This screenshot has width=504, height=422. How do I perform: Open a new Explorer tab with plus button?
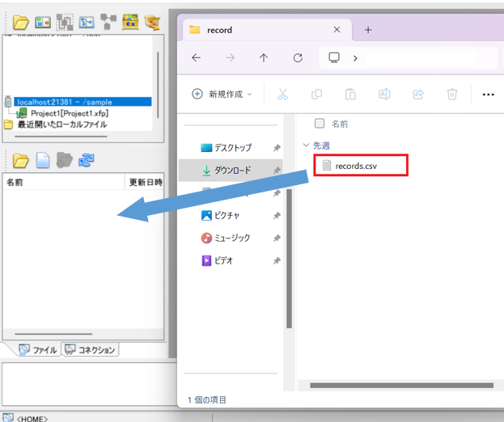(x=368, y=30)
